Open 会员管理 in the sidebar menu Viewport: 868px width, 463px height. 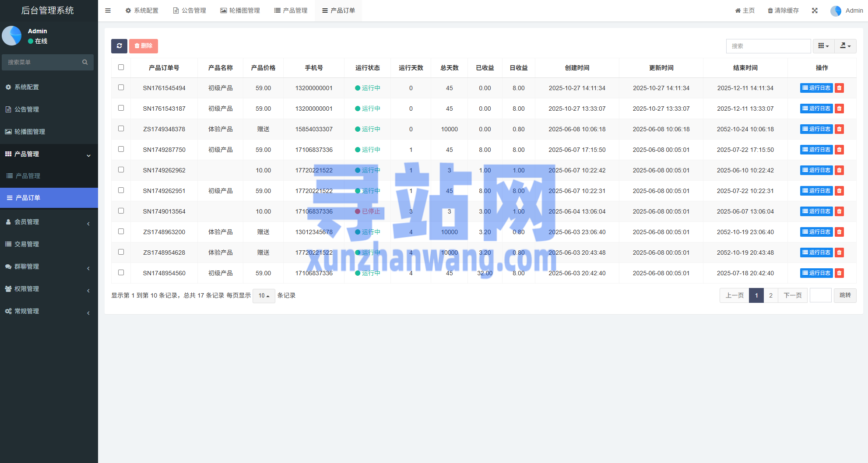pyautogui.click(x=27, y=222)
